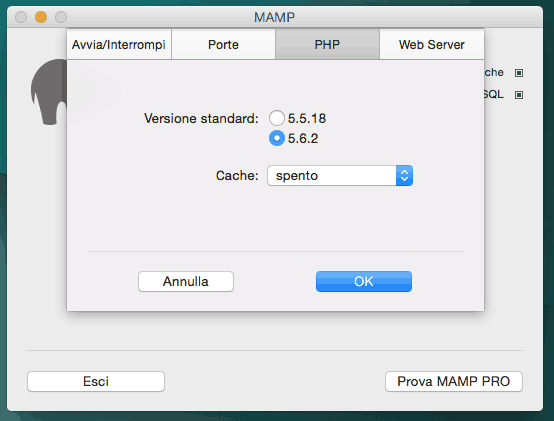554x421 pixels.
Task: Quit MAMP using the Esci button
Action: click(96, 381)
